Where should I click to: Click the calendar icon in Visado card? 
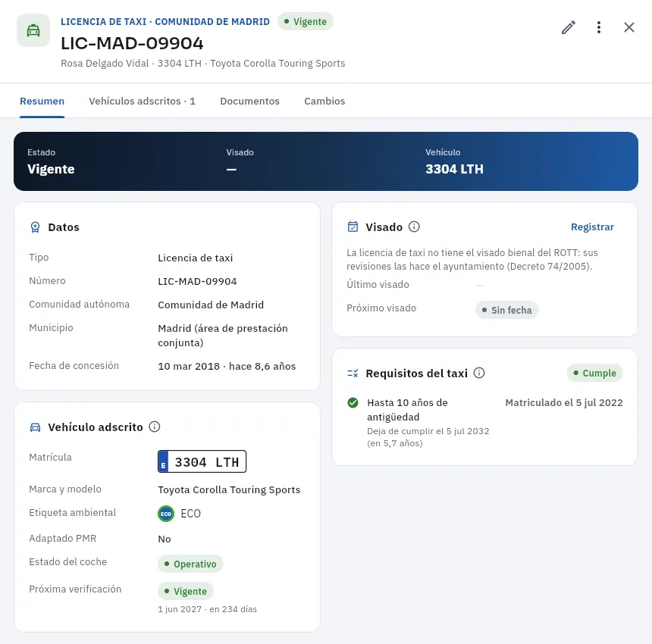click(353, 227)
